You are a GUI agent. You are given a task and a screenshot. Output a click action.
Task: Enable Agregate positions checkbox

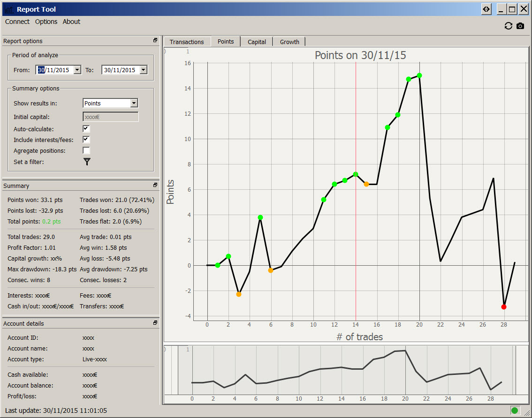[86, 151]
